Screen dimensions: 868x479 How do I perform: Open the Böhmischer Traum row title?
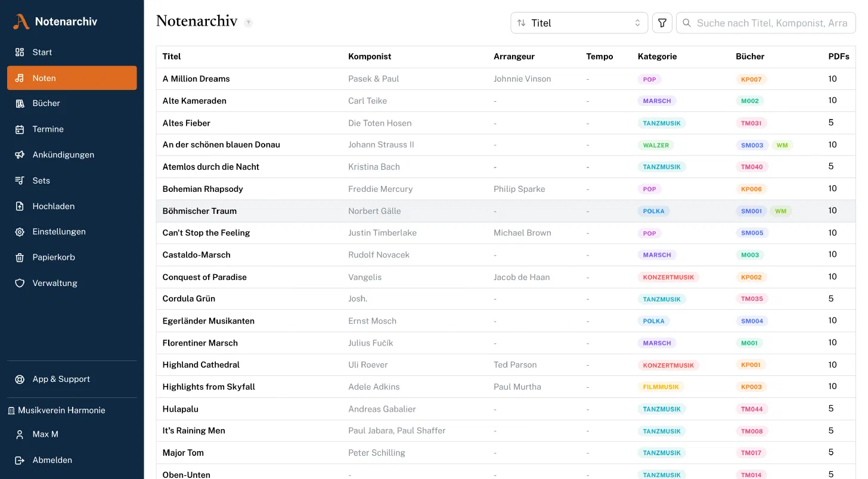click(200, 211)
